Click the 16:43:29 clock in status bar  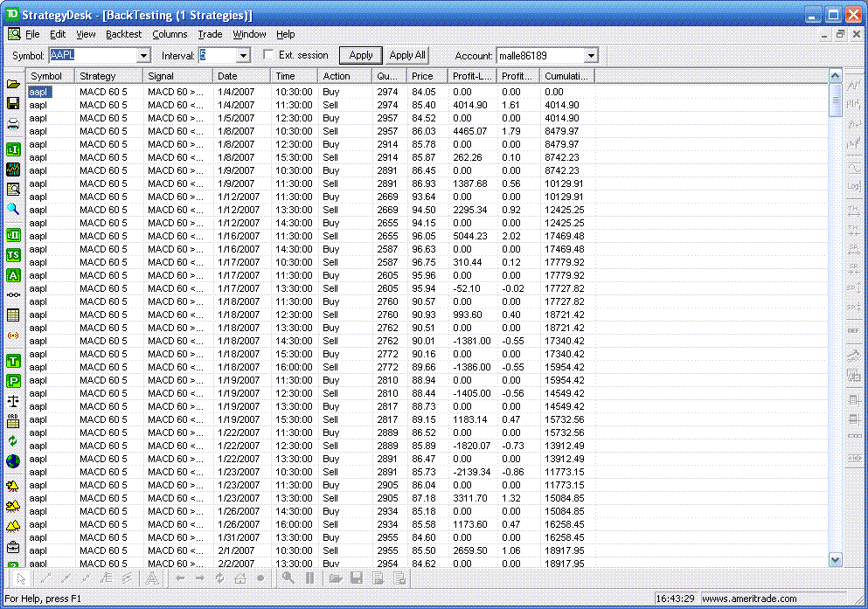tap(675, 599)
